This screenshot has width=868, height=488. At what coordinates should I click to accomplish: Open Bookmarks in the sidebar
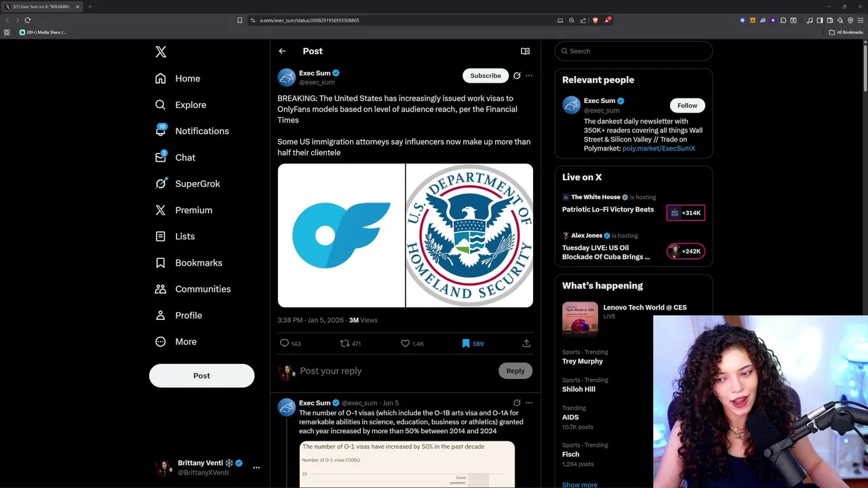point(189,263)
